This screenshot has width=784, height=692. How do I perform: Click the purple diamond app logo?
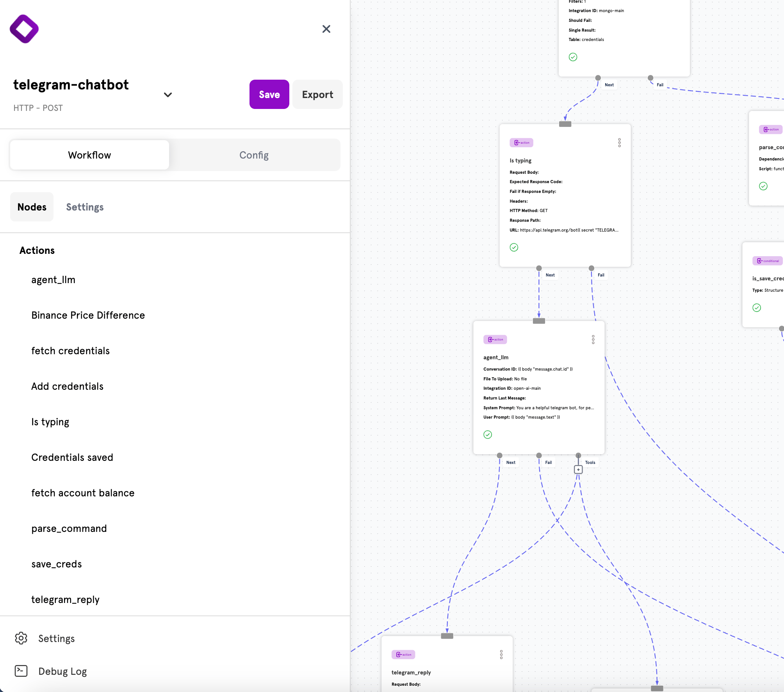pos(24,29)
